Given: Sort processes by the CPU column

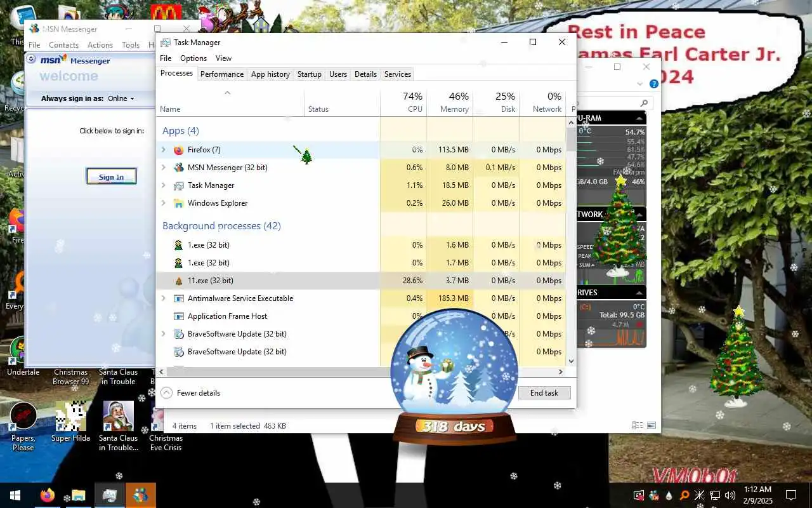Looking at the screenshot, I should pos(403,102).
